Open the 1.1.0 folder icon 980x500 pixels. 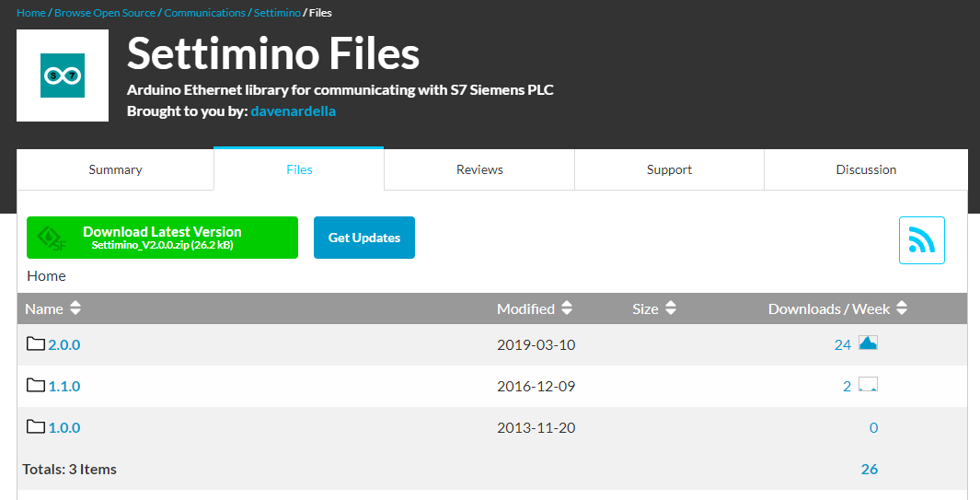coord(36,385)
